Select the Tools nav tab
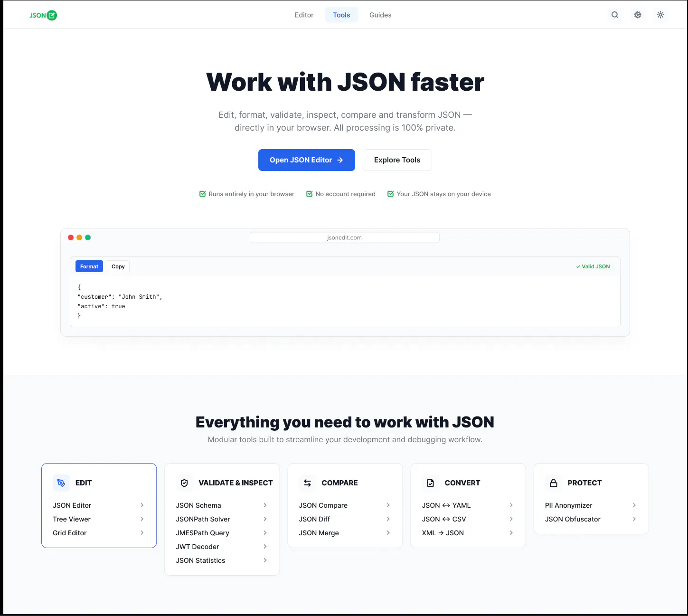Image resolution: width=688 pixels, height=616 pixels. pyautogui.click(x=341, y=15)
